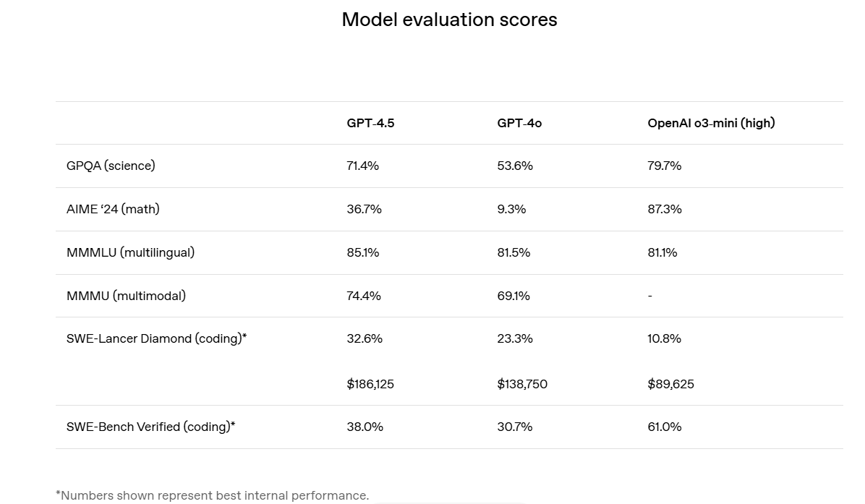The height and width of the screenshot is (504, 865).
Task: Click the 69.1% MMMU score
Action: click(514, 296)
